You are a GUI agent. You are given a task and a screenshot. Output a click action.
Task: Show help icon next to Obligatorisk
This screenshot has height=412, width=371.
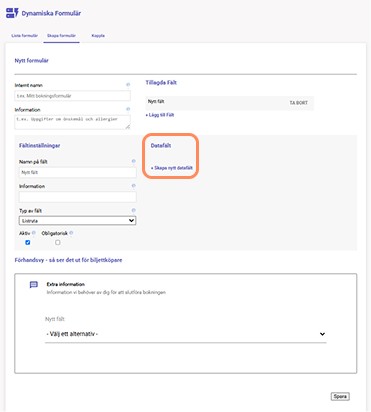71,233
